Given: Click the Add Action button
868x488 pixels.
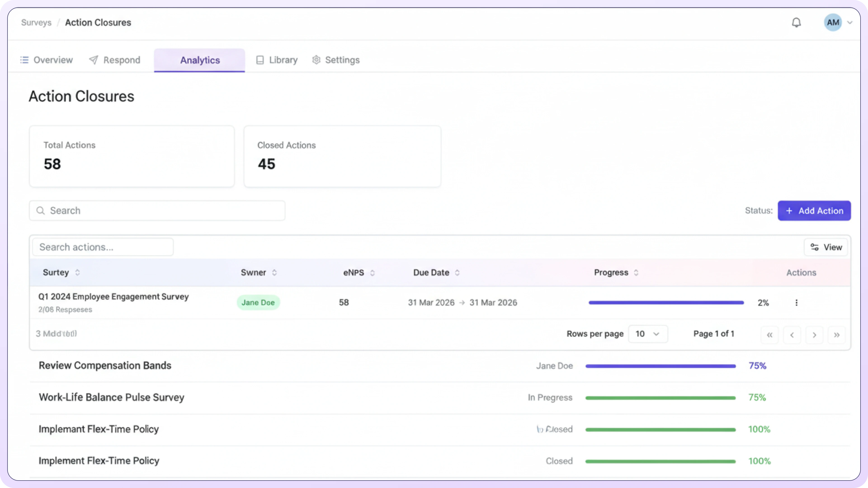Looking at the screenshot, I should click(x=814, y=211).
